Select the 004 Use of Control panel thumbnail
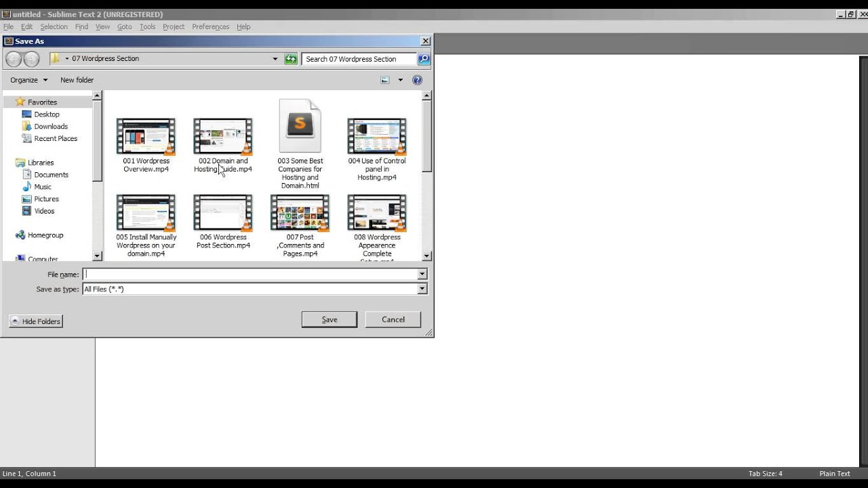The width and height of the screenshot is (868, 488). 377,136
